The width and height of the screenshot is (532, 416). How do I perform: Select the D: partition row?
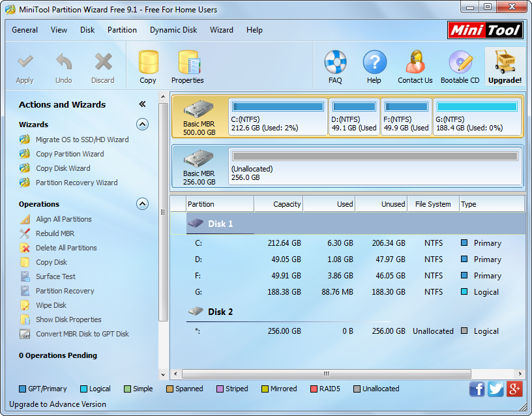[347, 260]
